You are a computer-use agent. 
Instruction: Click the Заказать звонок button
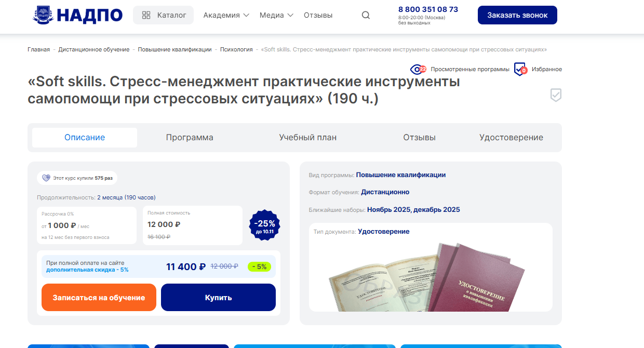pos(517,15)
